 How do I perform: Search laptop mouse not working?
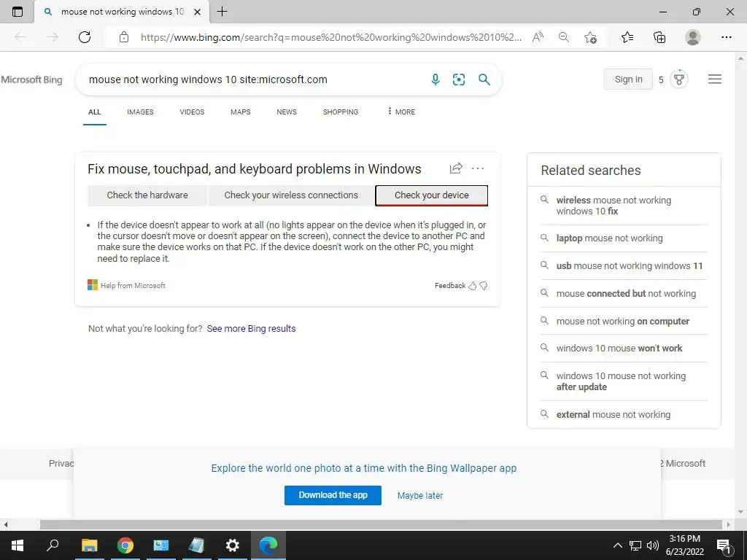(x=609, y=238)
